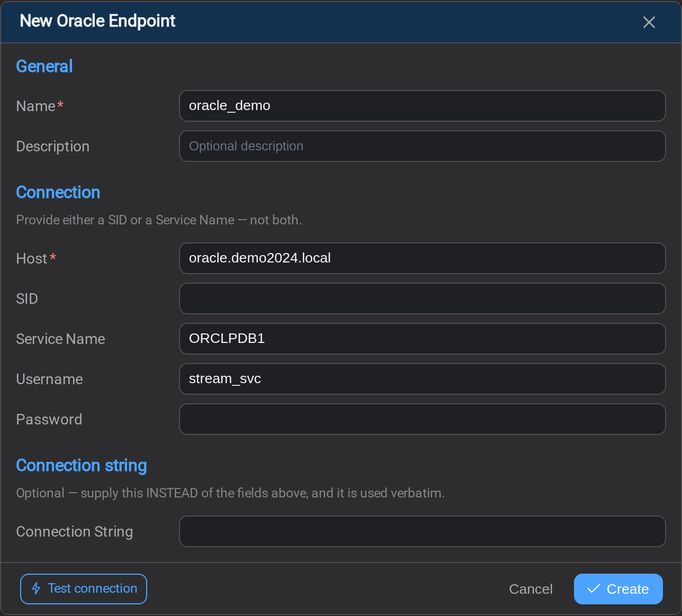Close the New Oracle Endpoint dialog

pyautogui.click(x=649, y=22)
